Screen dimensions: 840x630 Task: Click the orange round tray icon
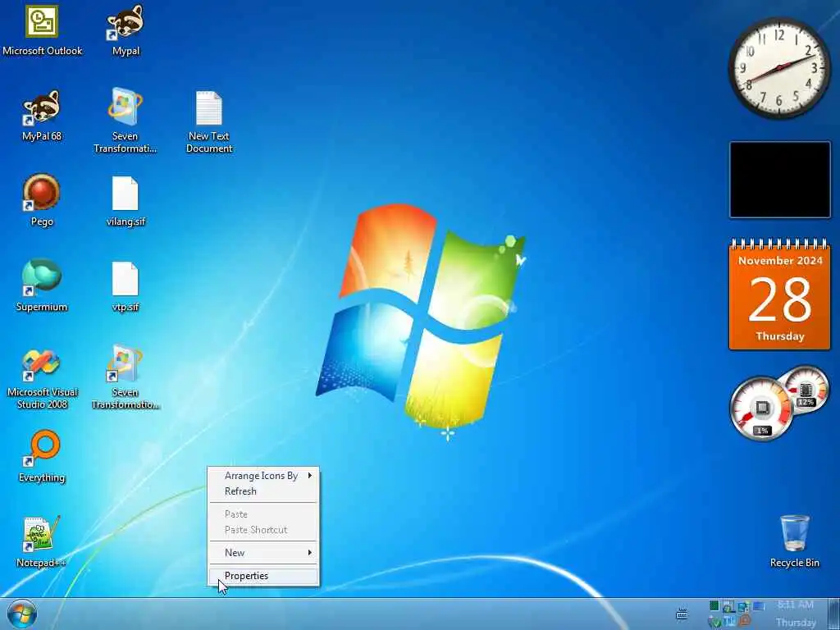point(745,621)
